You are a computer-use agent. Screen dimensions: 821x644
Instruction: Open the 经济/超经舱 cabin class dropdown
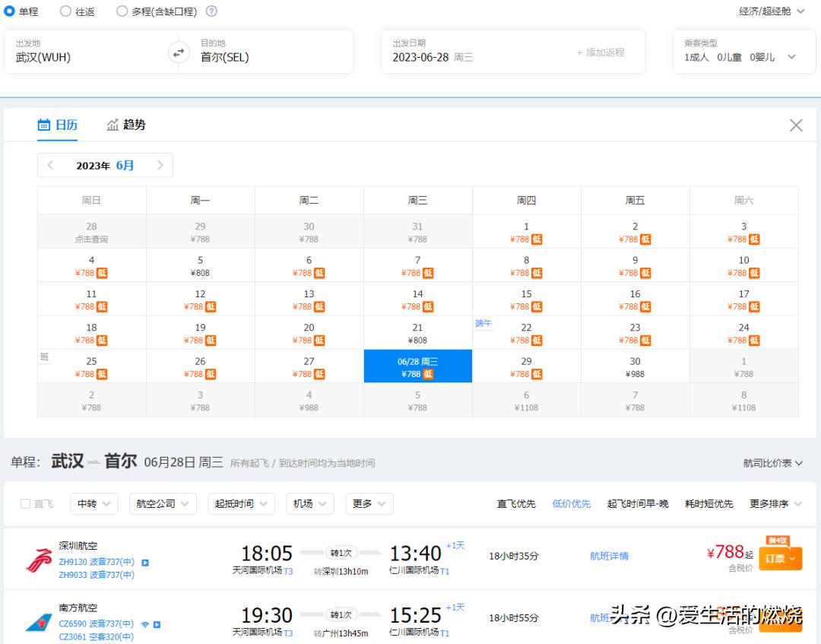(x=768, y=11)
